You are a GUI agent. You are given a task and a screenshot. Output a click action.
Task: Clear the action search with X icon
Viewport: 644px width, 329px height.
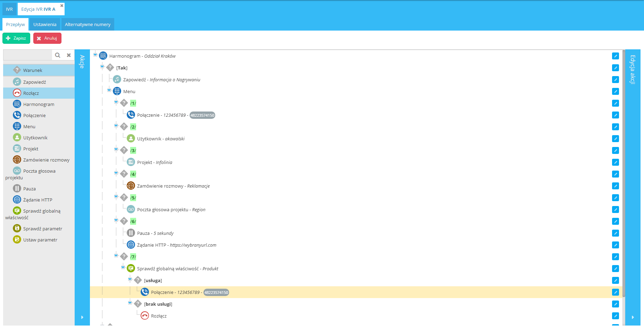[69, 55]
